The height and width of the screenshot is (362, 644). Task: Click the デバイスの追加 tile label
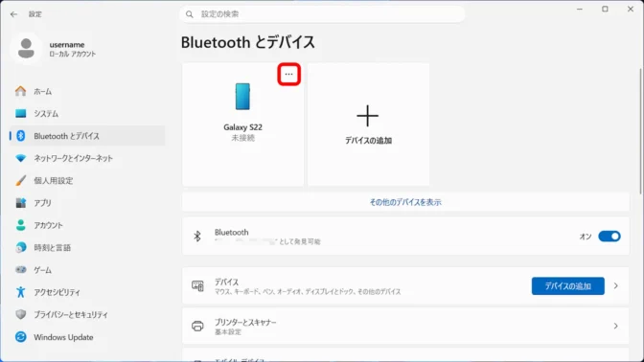coord(368,141)
